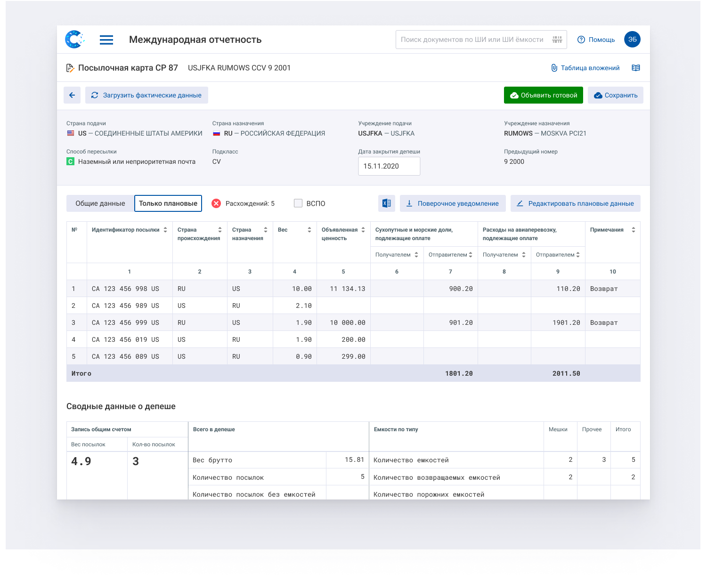Sort the Примечания column
This screenshot has width=707, height=588.
(633, 230)
